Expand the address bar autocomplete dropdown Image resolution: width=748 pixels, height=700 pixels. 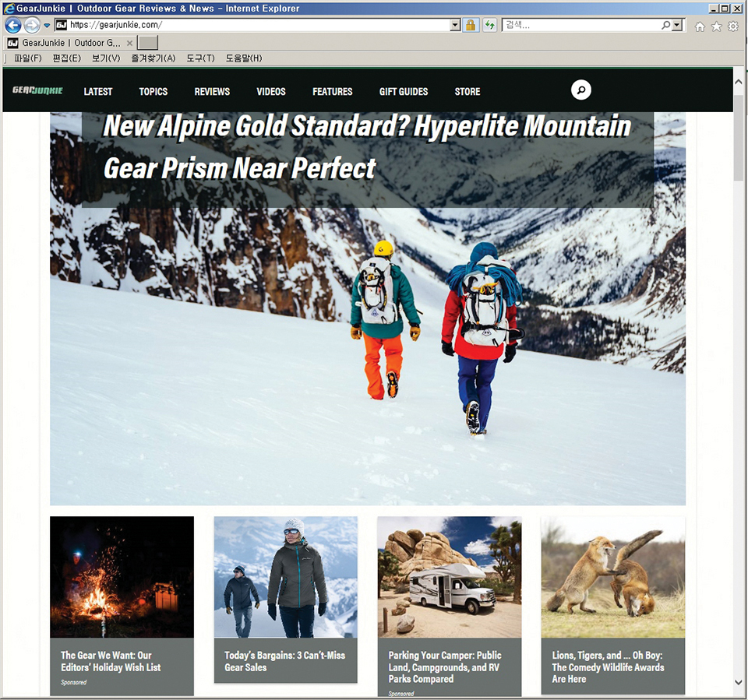pyautogui.click(x=455, y=25)
